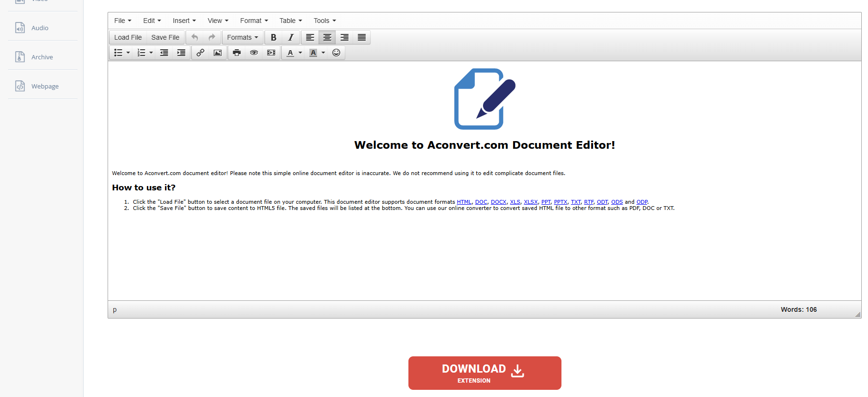Click the Insert link icon
Viewport: 868px width, 397px height.
click(200, 53)
